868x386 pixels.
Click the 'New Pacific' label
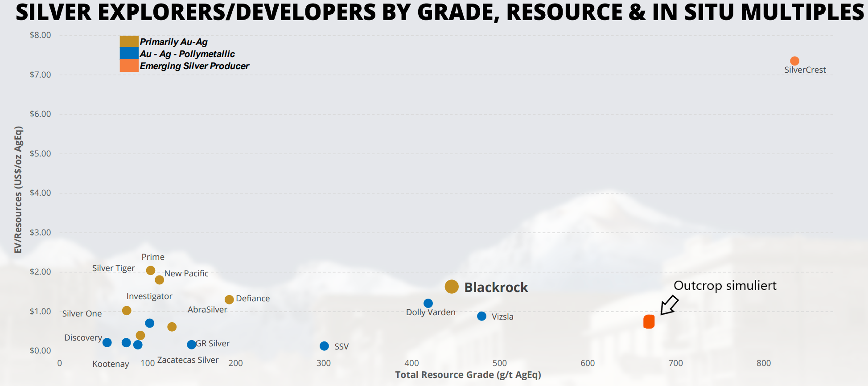pyautogui.click(x=186, y=274)
